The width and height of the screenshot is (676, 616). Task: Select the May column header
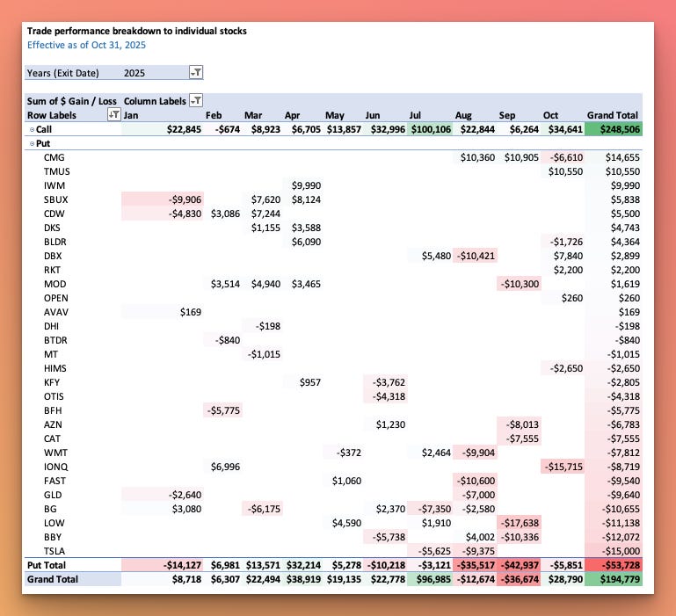(x=335, y=115)
